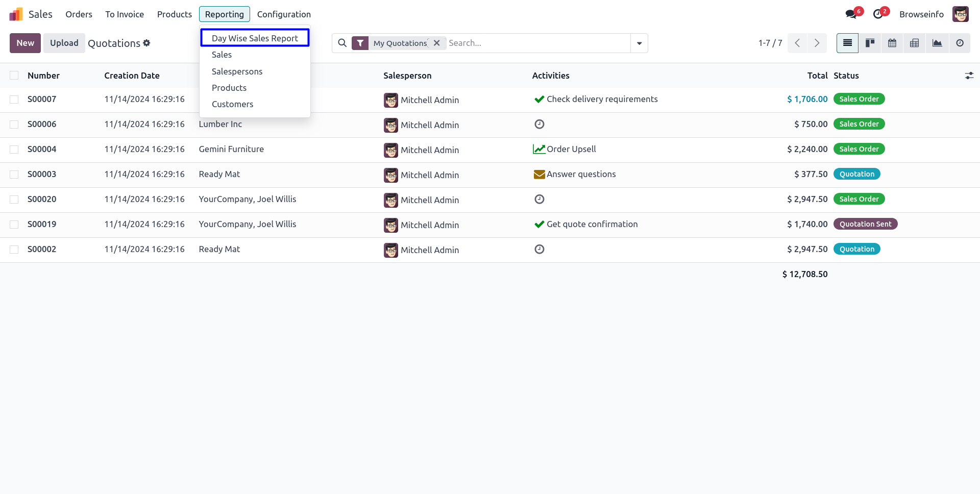Click the New button
The image size is (980, 494).
25,43
